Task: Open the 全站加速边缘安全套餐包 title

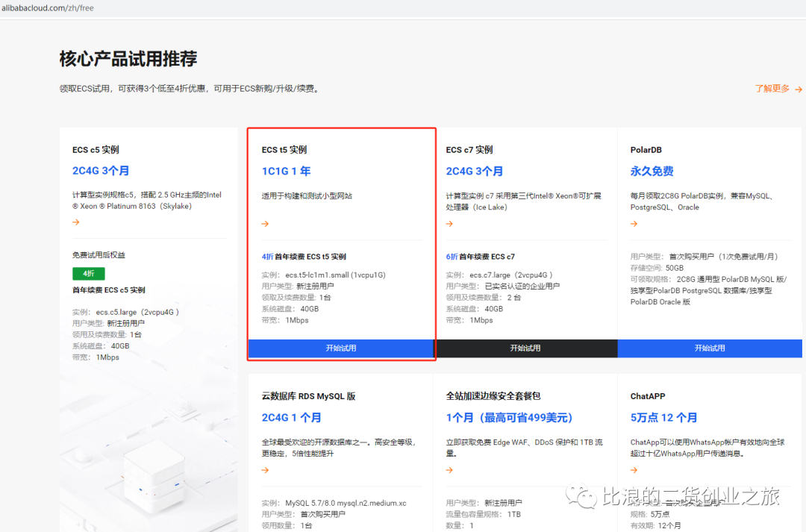Action: pyautogui.click(x=493, y=395)
